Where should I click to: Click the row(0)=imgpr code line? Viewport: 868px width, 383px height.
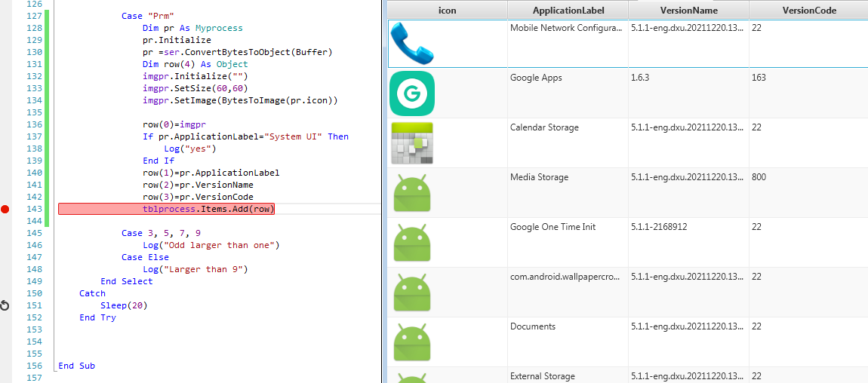point(174,124)
